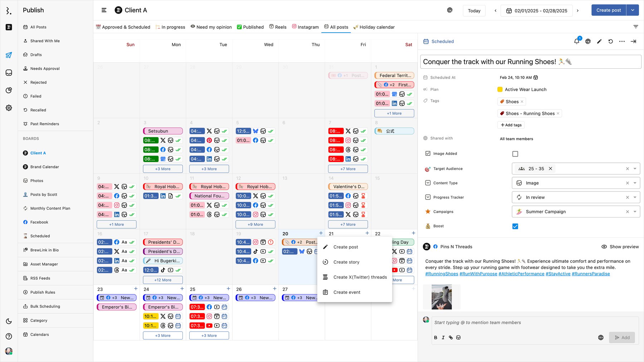The image size is (644, 362).
Task: Click the history revert icon
Action: (x=611, y=41)
